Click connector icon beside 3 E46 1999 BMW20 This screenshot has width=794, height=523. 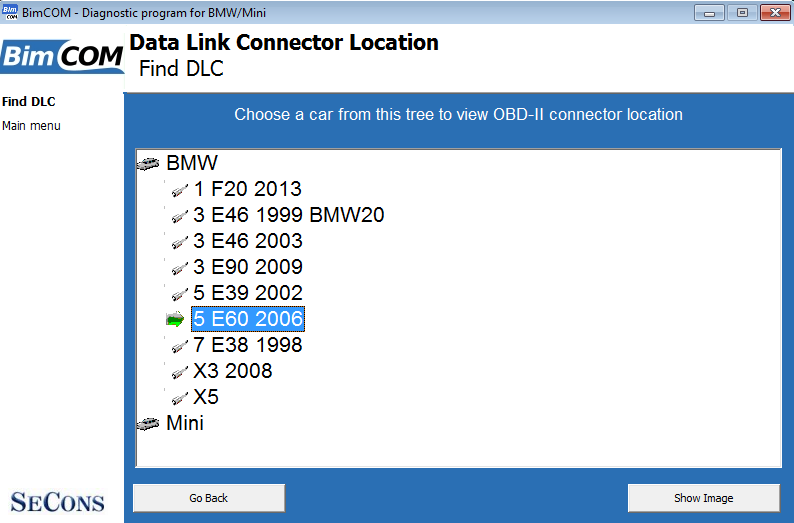tap(180, 216)
